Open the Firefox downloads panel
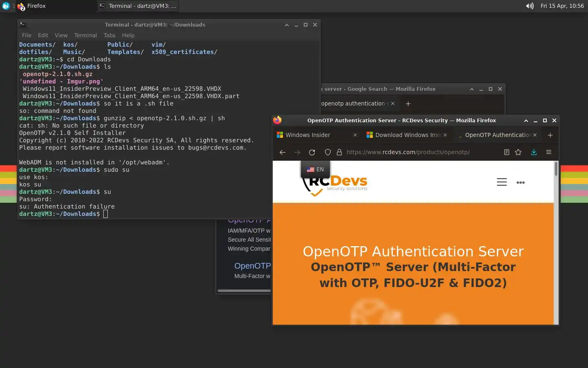Viewport: 588px width, 368px height. pos(534,152)
